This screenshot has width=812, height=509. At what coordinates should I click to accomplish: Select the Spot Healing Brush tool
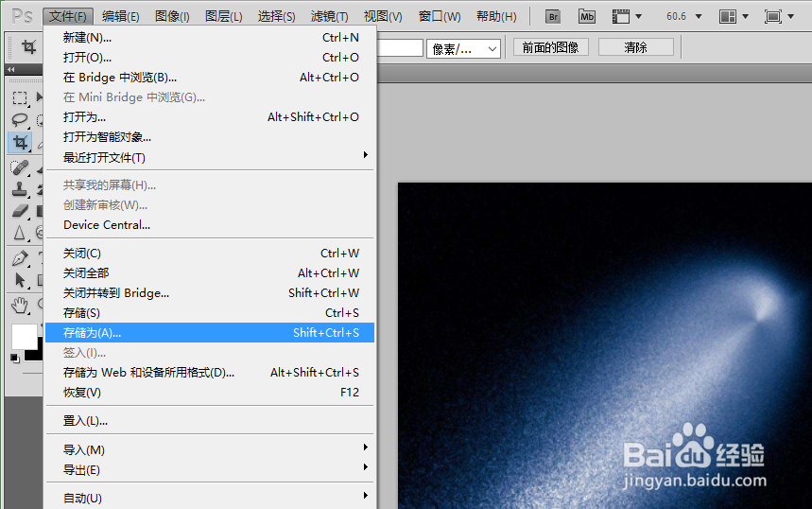(20, 167)
